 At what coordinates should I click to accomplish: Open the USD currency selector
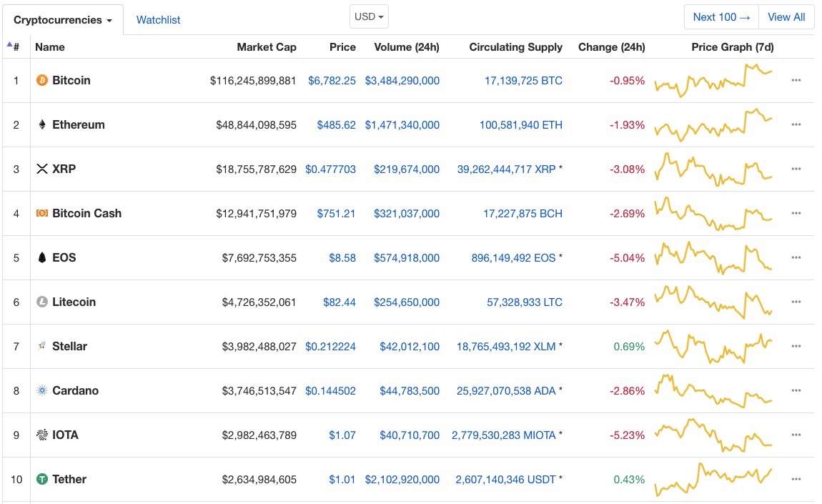point(369,16)
